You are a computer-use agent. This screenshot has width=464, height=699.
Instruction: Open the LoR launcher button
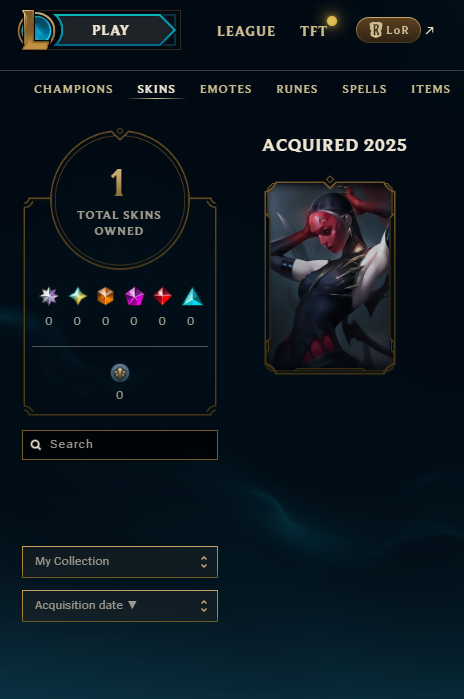coord(388,30)
